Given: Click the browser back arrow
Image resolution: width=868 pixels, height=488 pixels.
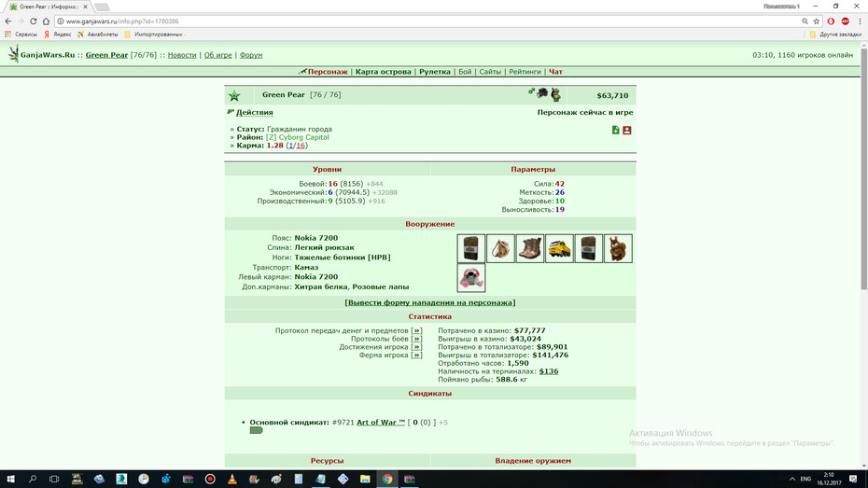Looking at the screenshot, I should pyautogui.click(x=7, y=21).
